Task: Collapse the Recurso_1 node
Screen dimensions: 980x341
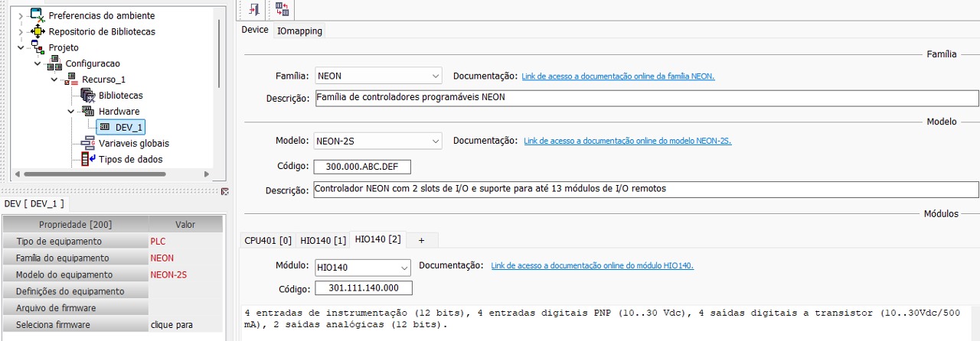Action: pyautogui.click(x=54, y=80)
